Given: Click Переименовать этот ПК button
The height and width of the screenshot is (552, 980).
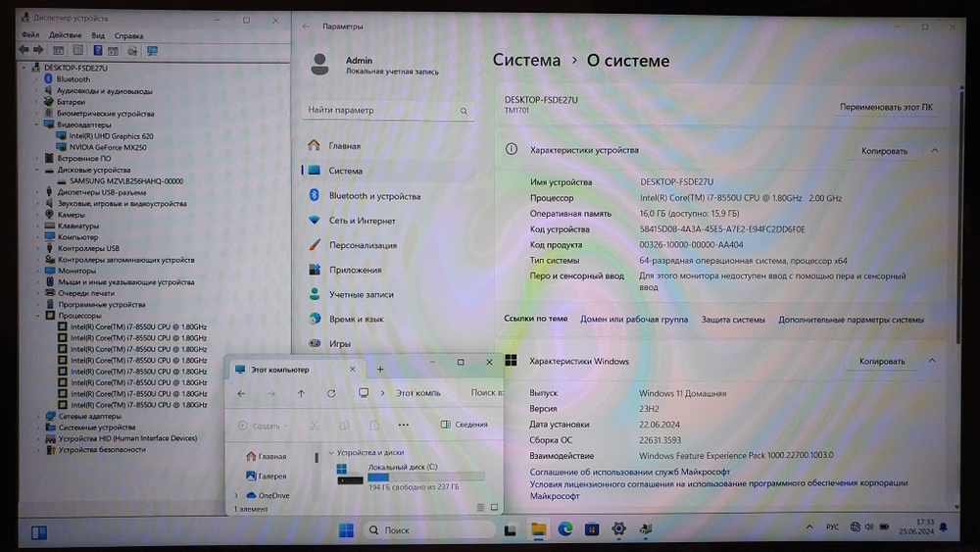Looking at the screenshot, I should point(886,107).
